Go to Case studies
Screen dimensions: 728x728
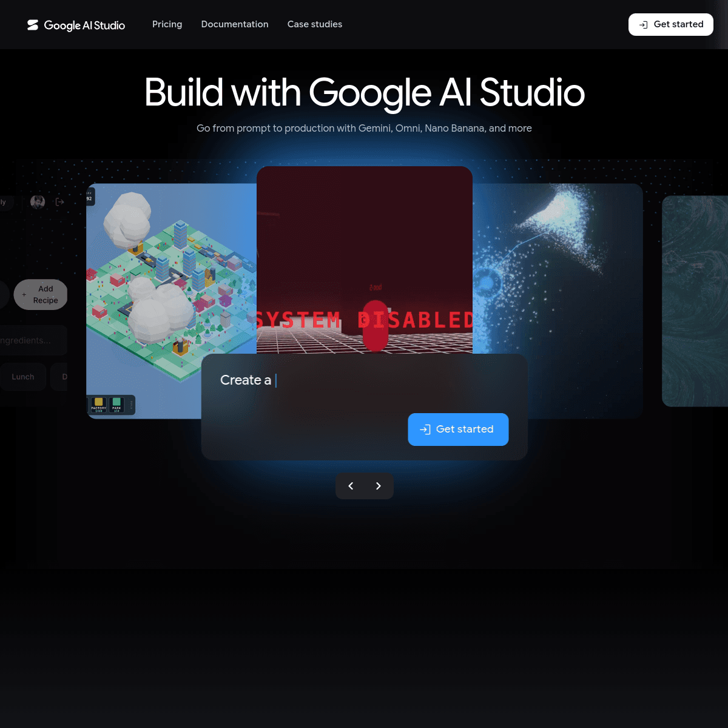315,24
